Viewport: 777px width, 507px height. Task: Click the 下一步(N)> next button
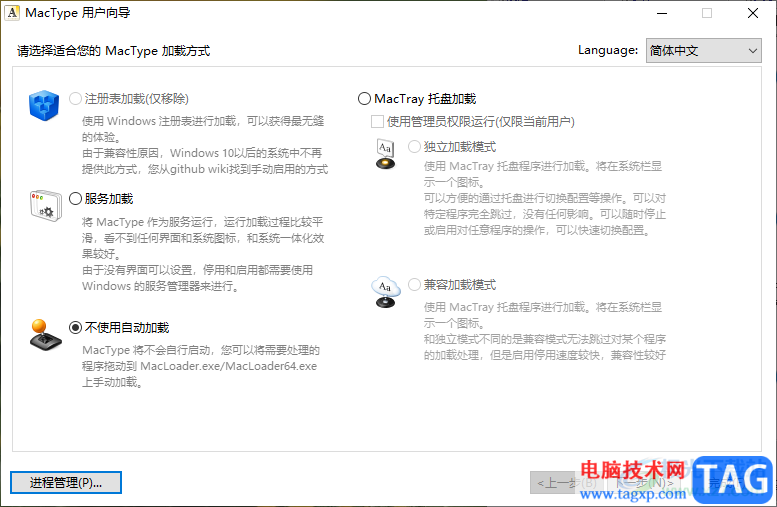pos(645,482)
